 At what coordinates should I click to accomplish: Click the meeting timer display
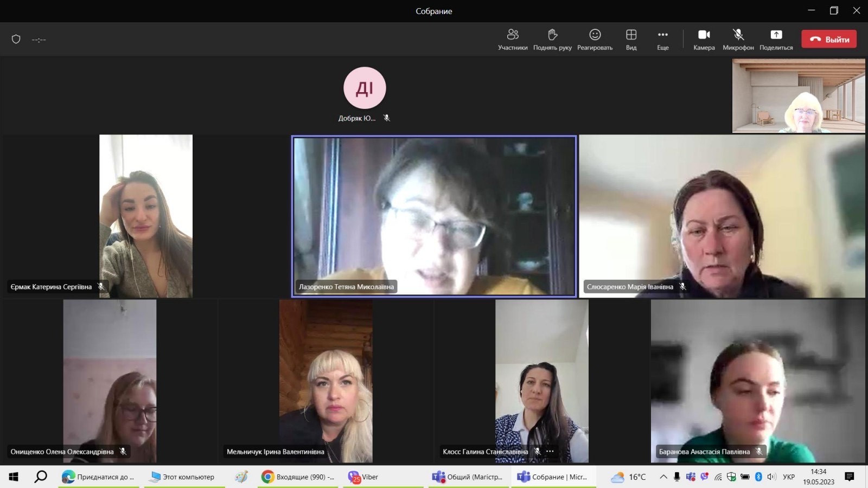(39, 40)
